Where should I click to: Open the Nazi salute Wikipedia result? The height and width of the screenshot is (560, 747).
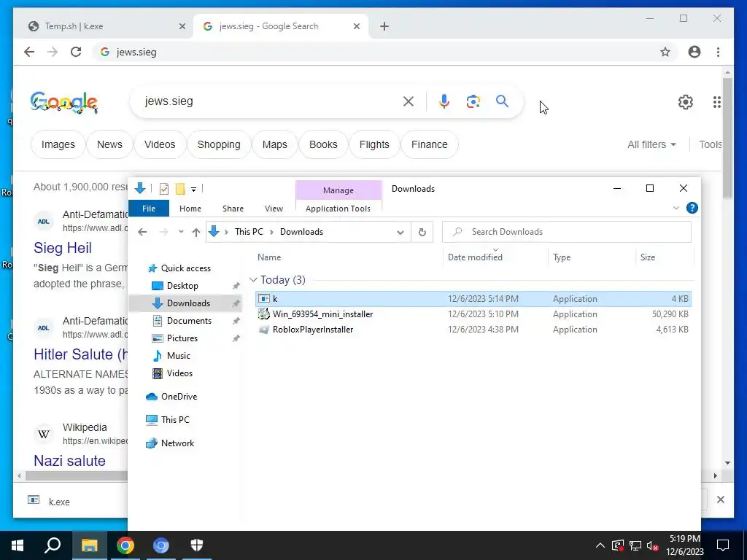(69, 461)
